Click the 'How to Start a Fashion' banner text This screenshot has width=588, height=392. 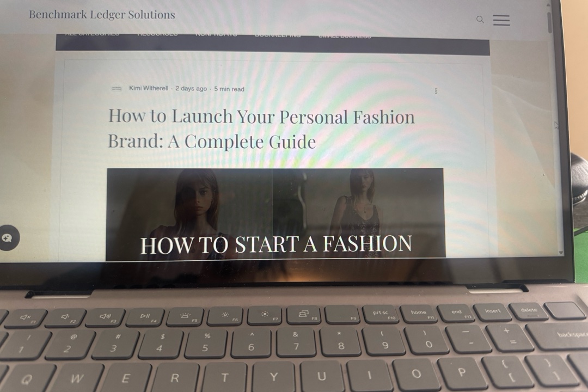[275, 245]
